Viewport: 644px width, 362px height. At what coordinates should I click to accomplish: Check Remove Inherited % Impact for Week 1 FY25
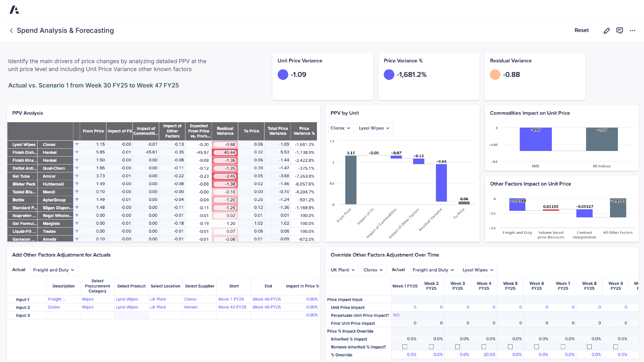point(405,347)
